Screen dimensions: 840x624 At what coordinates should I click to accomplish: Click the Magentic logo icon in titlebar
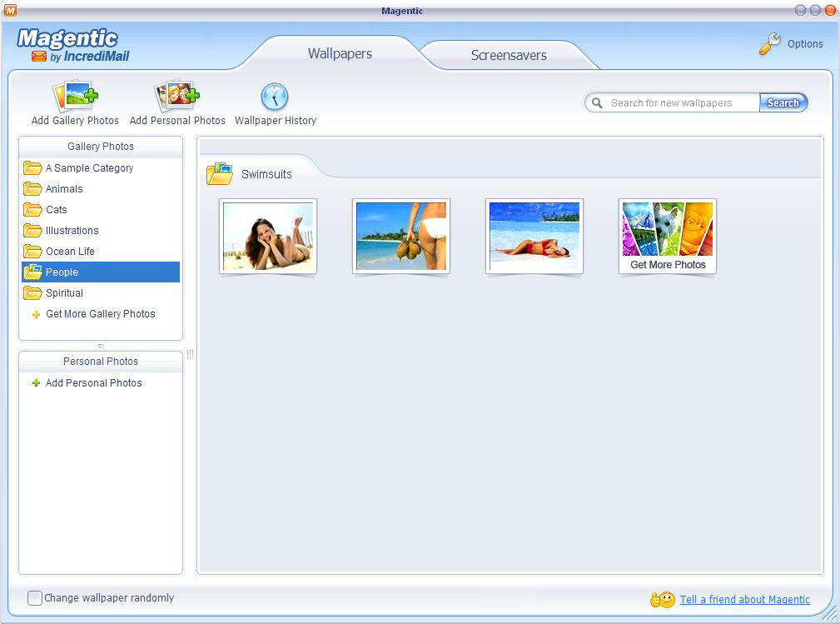(x=8, y=10)
